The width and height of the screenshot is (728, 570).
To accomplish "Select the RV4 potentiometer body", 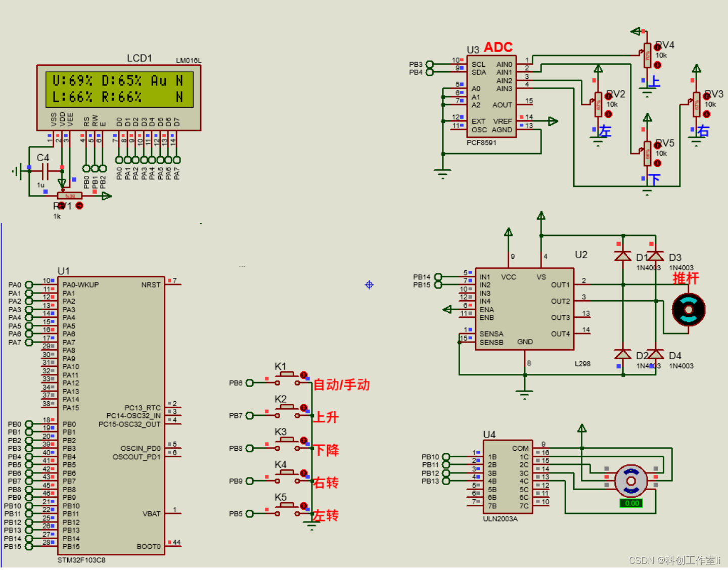I will 648,56.
